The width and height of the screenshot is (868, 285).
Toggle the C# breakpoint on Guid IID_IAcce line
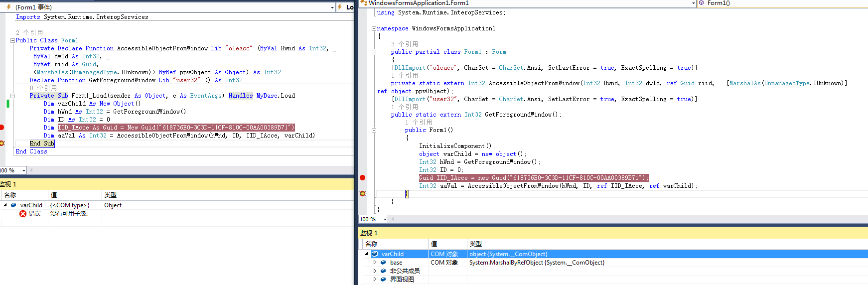click(x=362, y=178)
